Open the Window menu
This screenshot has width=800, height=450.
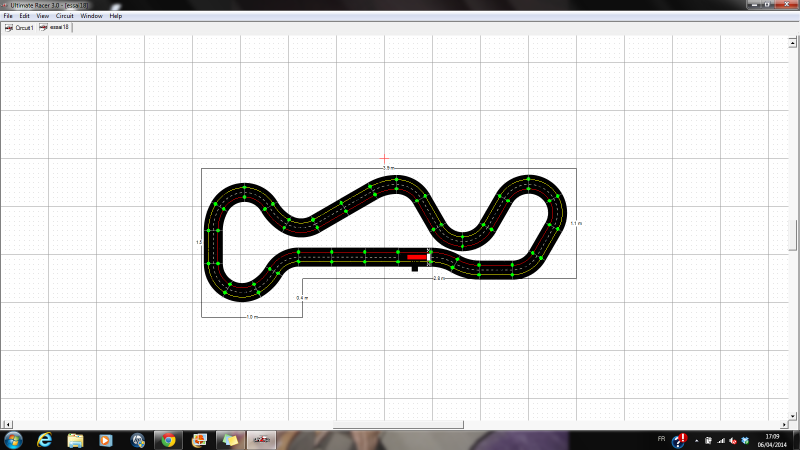pyautogui.click(x=91, y=16)
